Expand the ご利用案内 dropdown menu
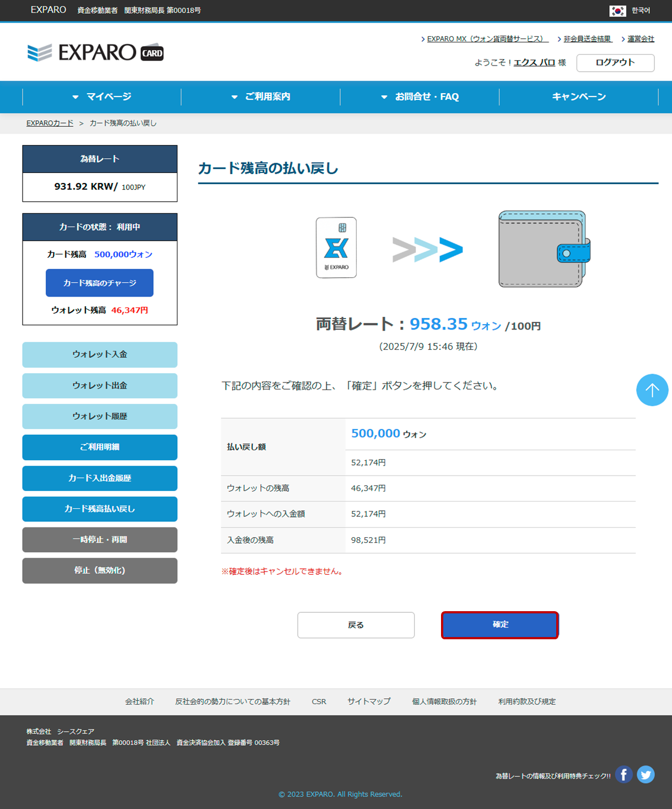Image resolution: width=672 pixels, height=809 pixels. (261, 97)
